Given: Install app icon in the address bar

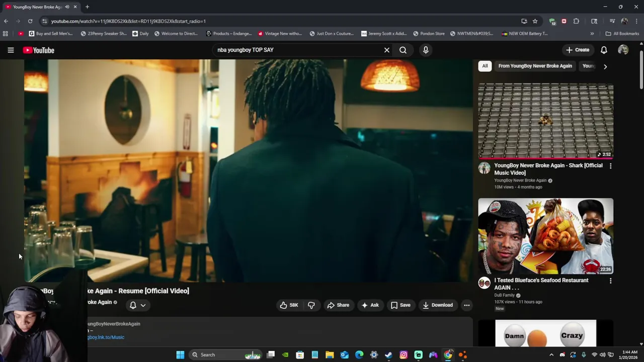Looking at the screenshot, I should 524,21.
